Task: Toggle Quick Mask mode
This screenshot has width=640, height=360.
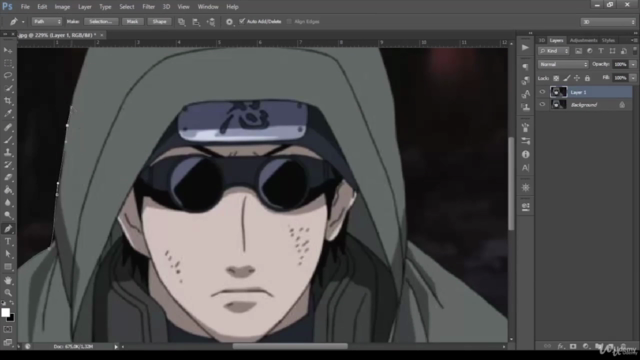Action: pos(8,329)
